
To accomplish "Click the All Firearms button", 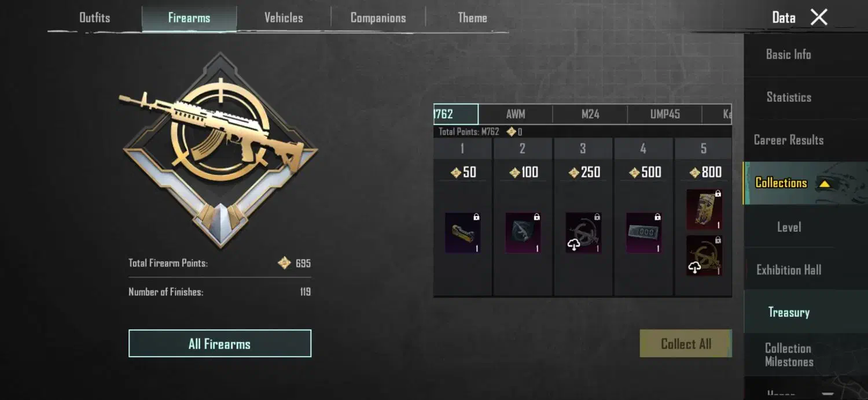I will (x=220, y=343).
